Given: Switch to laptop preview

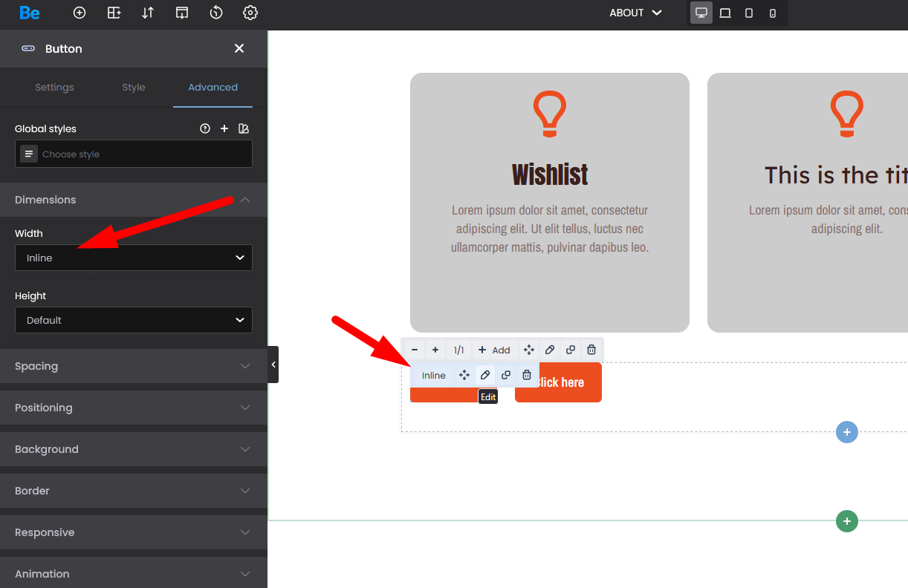Looking at the screenshot, I should coord(725,13).
